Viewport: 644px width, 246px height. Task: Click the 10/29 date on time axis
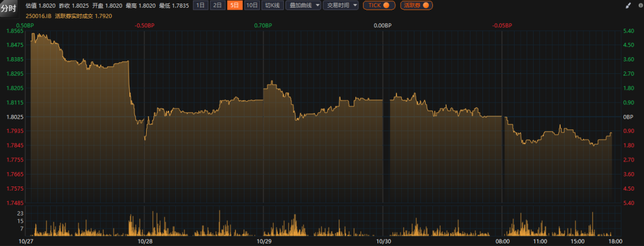(264, 241)
